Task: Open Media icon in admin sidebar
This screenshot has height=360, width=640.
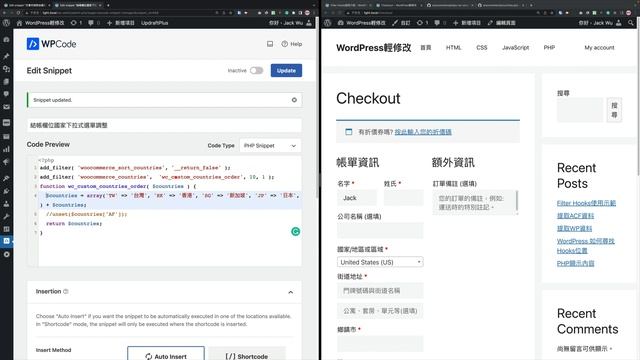Action: click(x=6, y=69)
